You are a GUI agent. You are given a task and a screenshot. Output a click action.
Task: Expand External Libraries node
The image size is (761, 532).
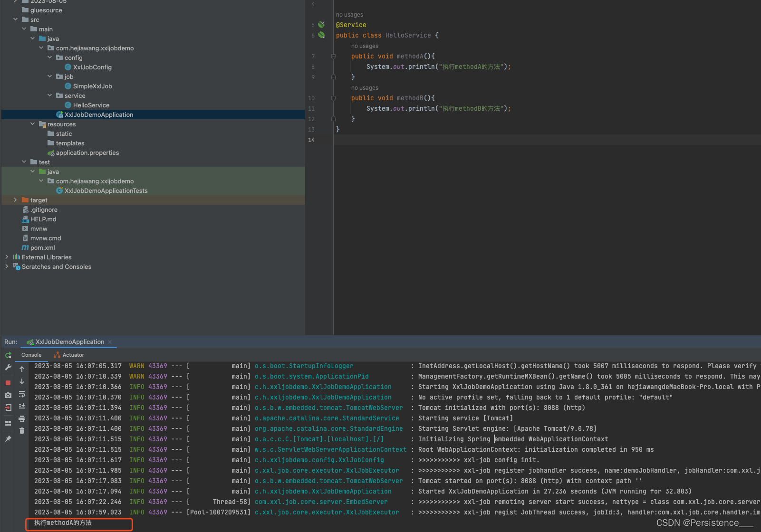pos(7,257)
